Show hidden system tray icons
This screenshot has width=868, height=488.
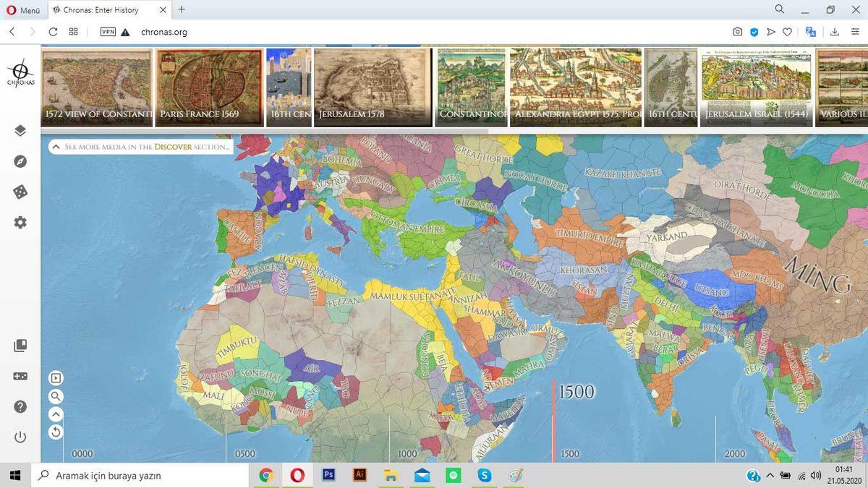770,476
